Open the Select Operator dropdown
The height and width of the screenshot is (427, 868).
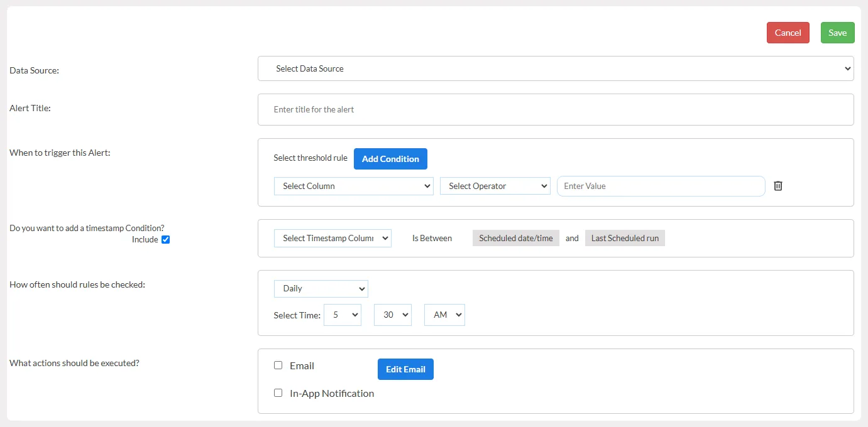[495, 186]
